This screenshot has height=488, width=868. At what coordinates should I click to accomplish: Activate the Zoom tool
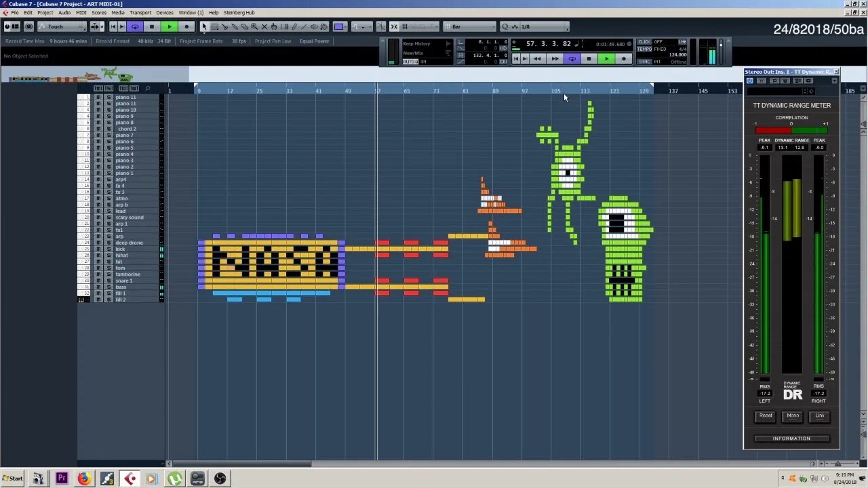tap(254, 26)
